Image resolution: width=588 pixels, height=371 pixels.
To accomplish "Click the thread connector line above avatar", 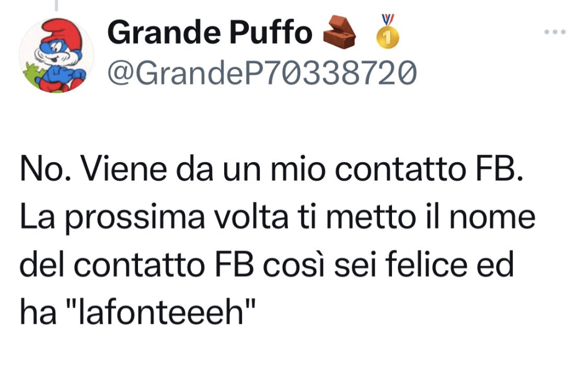I will 56,5.
